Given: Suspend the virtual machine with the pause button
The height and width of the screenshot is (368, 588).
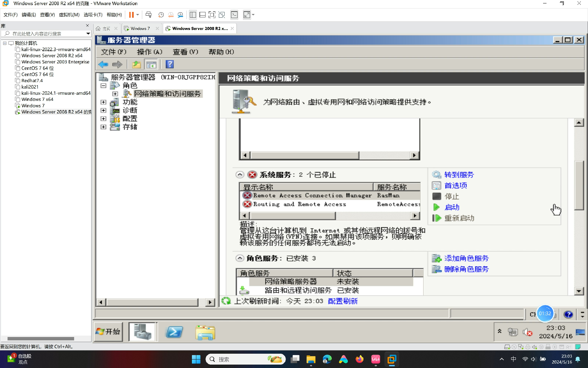Looking at the screenshot, I should [x=131, y=15].
